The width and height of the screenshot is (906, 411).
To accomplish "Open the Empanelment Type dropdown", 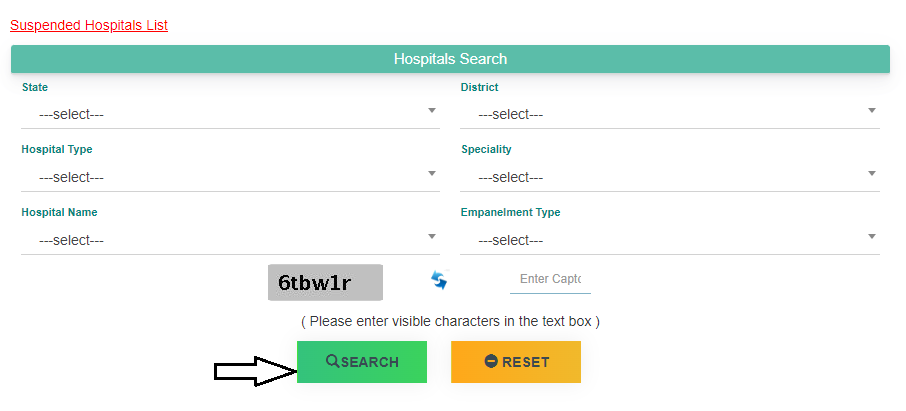I will point(670,240).
